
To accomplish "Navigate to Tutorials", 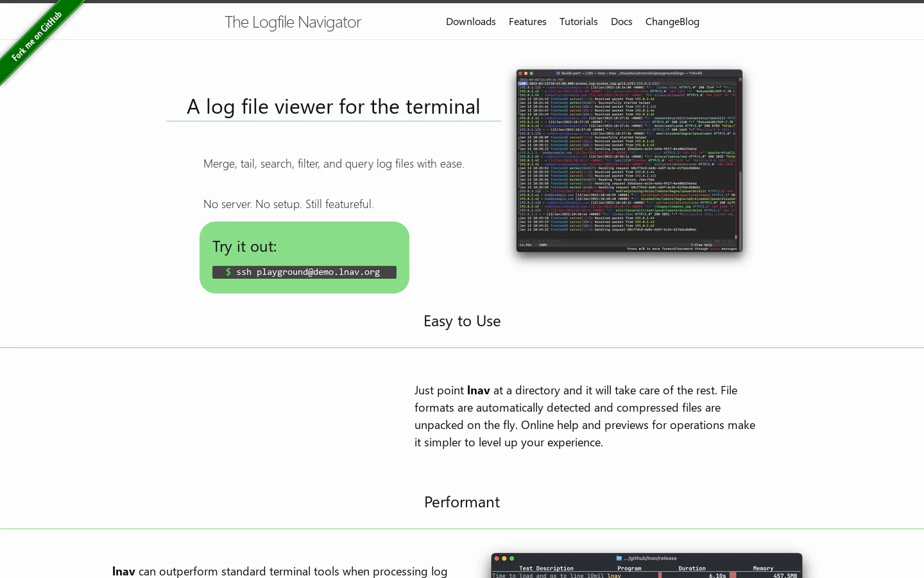I will (579, 22).
